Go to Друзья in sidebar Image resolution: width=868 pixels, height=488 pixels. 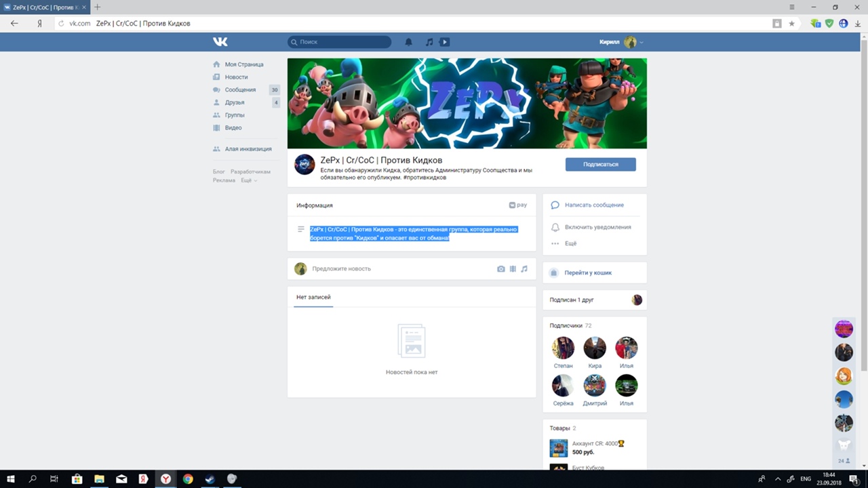[235, 102]
